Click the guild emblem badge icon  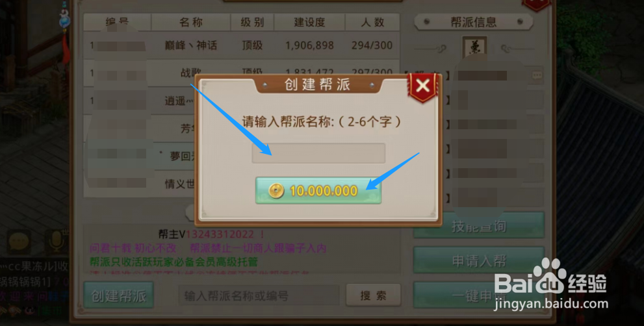tap(474, 47)
